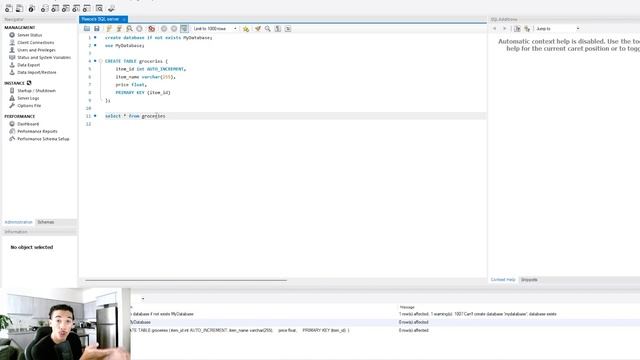Open Status and System Variables

[44, 58]
